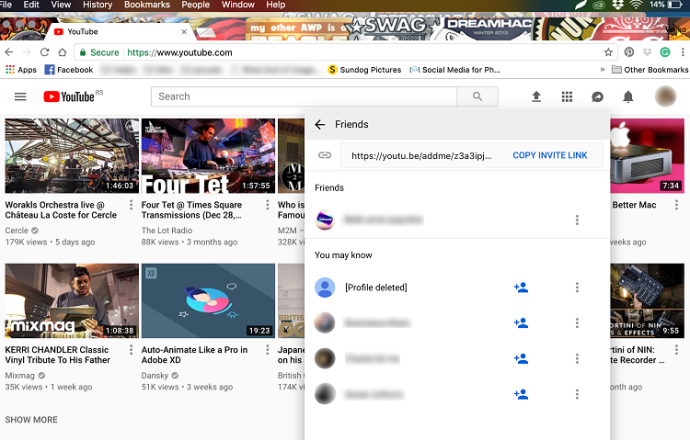The height and width of the screenshot is (440, 690).
Task: Open menu for Worakls Orchestra video
Action: [x=131, y=205]
